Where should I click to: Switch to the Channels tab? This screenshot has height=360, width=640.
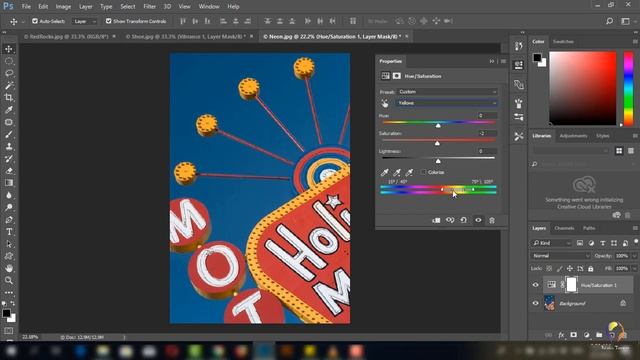pos(564,228)
